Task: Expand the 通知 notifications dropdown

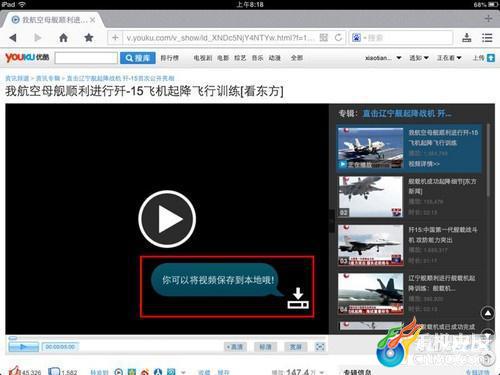Action: pos(419,58)
